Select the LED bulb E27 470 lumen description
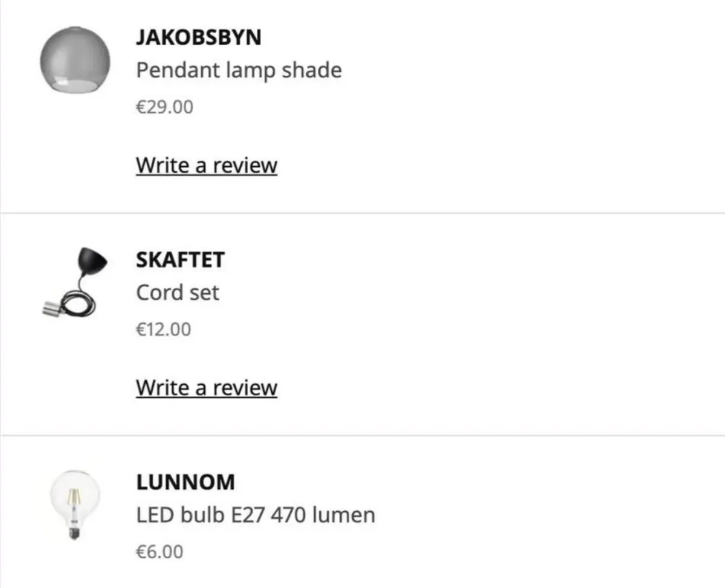725x588 pixels. coord(256,514)
